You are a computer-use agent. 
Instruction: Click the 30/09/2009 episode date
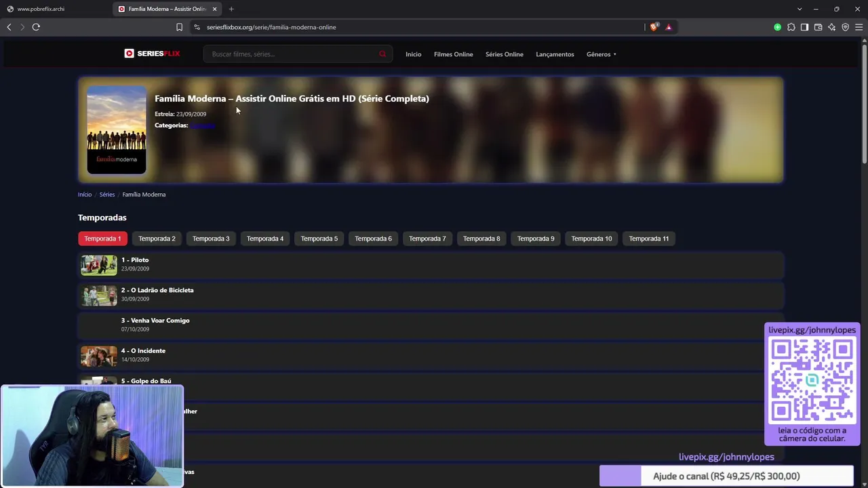135,299
